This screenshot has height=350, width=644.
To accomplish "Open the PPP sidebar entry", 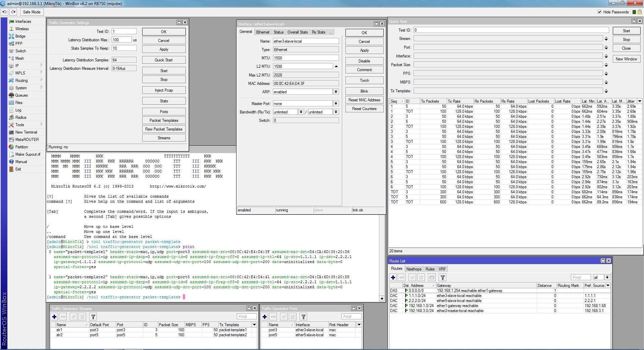I will coord(19,44).
